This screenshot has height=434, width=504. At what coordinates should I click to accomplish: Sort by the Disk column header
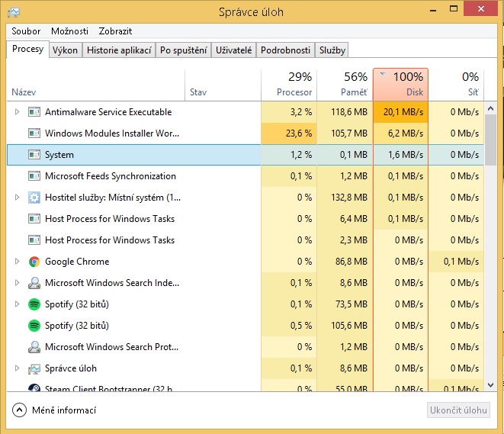(400, 85)
